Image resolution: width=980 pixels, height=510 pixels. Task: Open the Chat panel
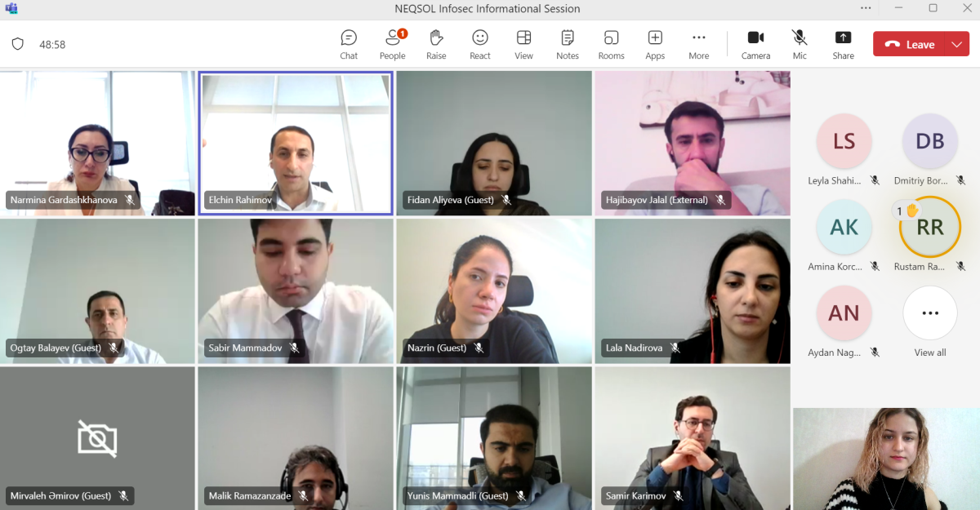(x=349, y=44)
